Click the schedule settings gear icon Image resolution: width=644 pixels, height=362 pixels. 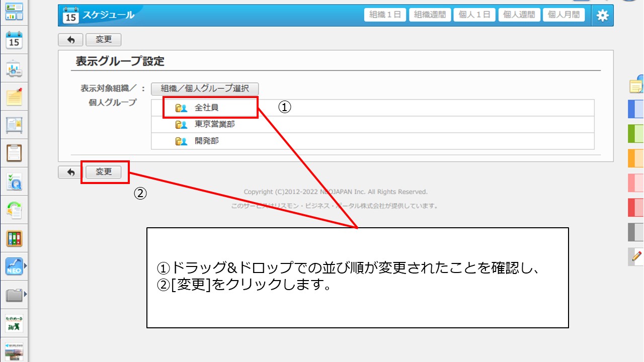602,16
